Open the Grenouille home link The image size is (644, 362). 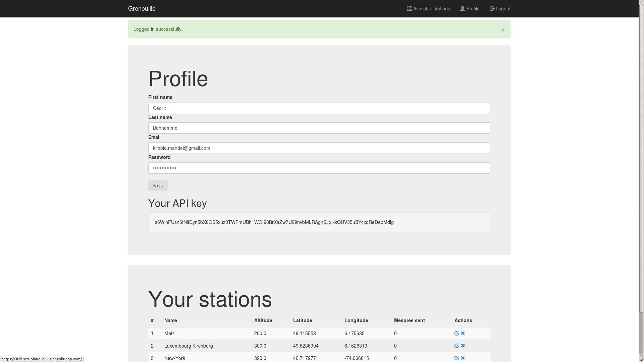(142, 9)
